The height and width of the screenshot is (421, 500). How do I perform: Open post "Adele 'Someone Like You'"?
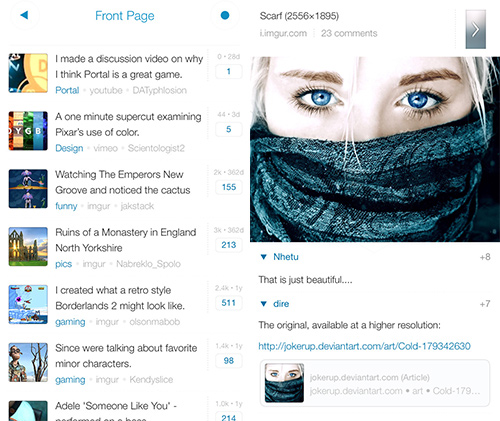(116, 411)
